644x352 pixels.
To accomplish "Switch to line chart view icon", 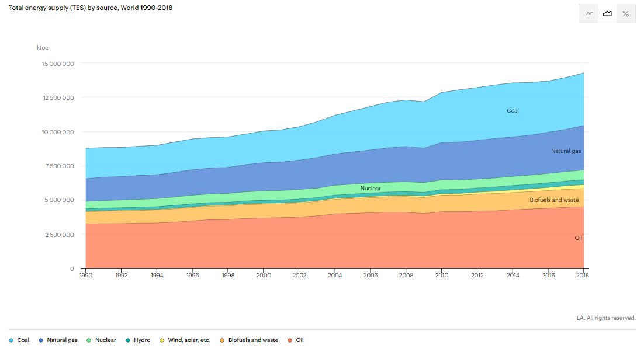I will pyautogui.click(x=588, y=13).
